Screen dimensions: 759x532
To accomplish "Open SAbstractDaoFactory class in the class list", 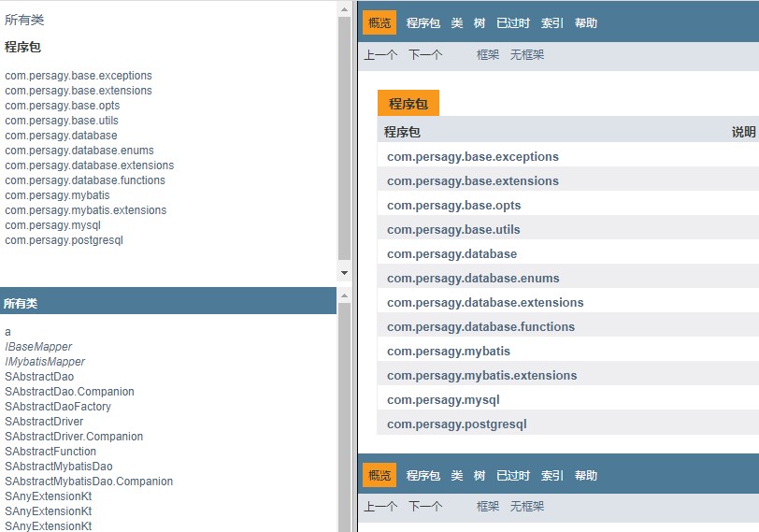I will click(58, 407).
